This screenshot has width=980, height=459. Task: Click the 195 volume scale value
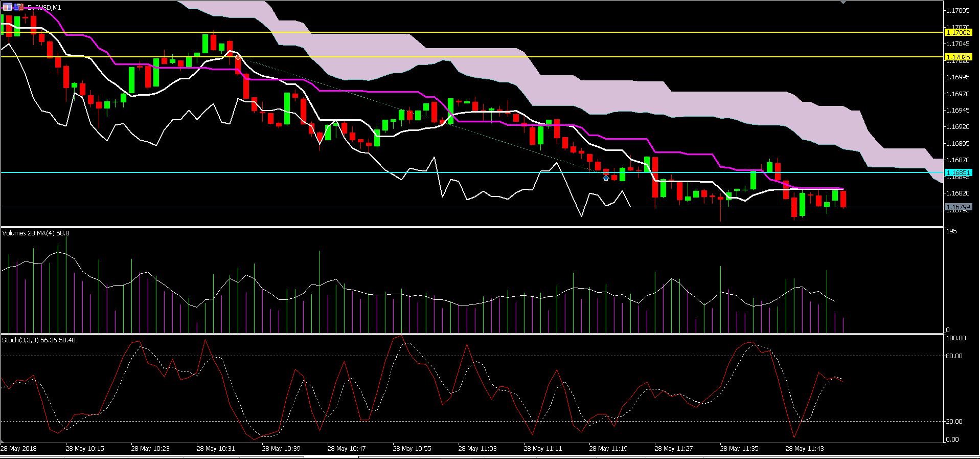[x=951, y=231]
